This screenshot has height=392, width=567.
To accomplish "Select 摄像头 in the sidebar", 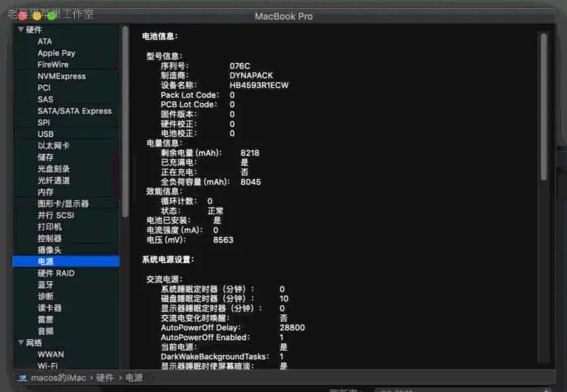I will 50,250.
